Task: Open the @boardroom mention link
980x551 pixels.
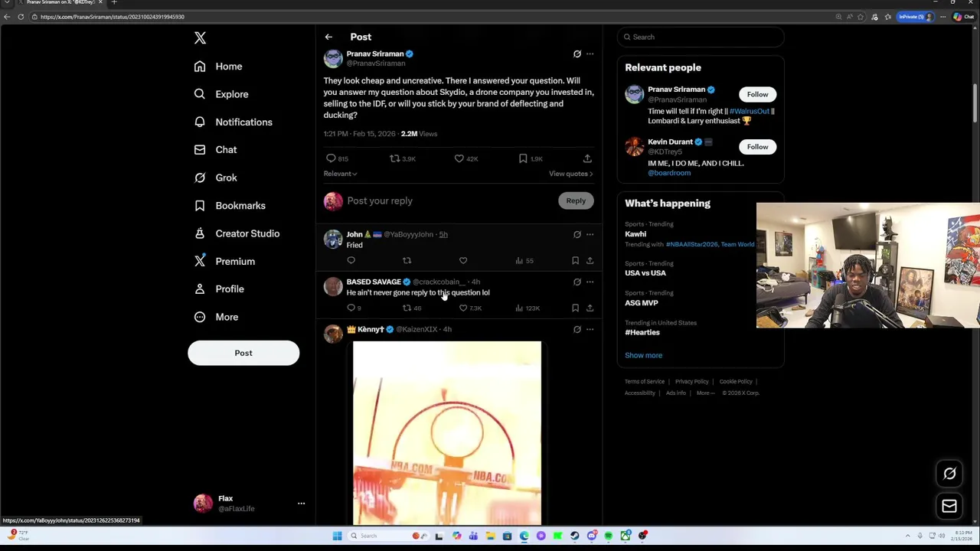Action: coord(669,173)
